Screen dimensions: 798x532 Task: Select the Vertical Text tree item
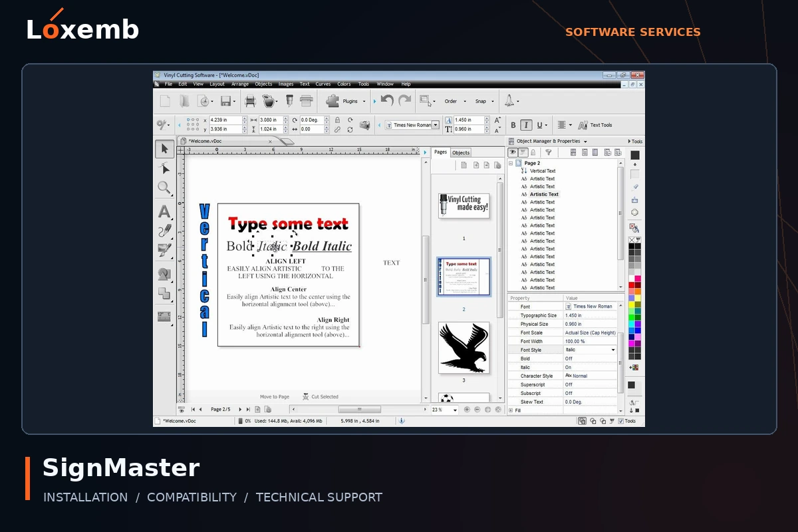click(x=543, y=171)
